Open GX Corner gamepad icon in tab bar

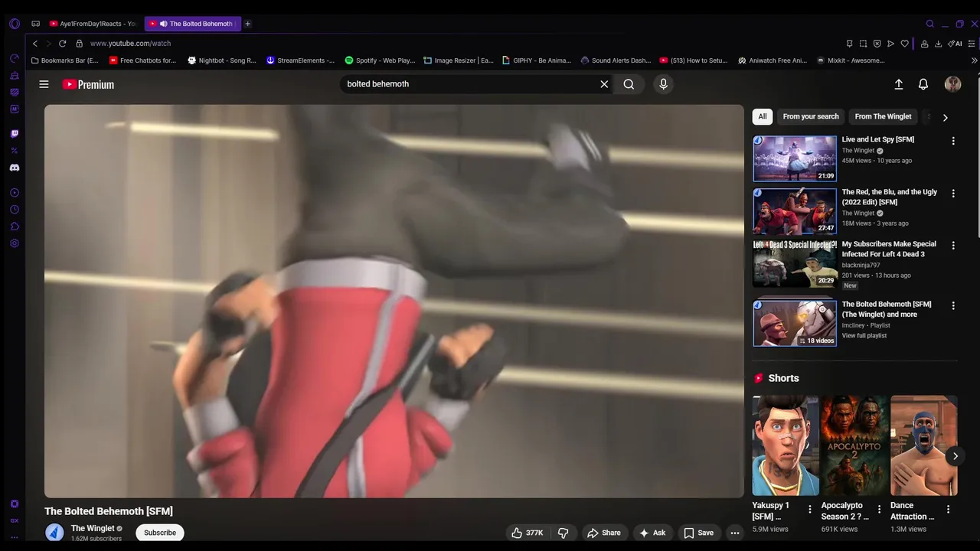[35, 24]
